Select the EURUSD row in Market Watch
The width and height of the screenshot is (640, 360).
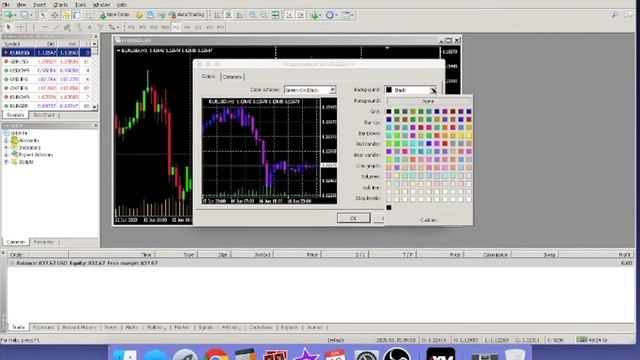(x=47, y=53)
